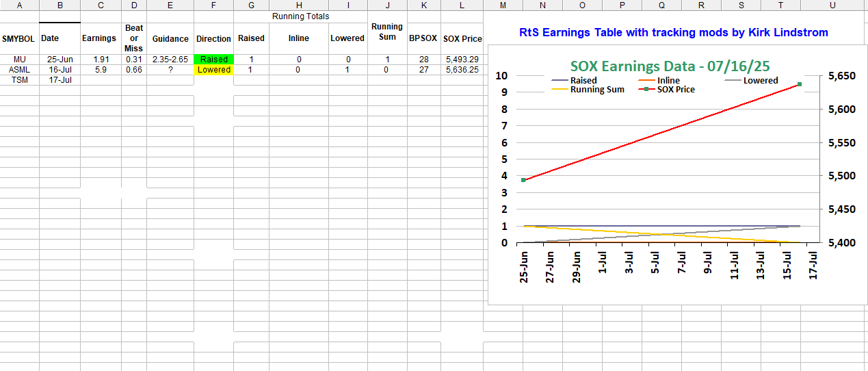Select the 17-Jul date cell
Image resolution: width=868 pixels, height=371 pixels.
point(60,80)
